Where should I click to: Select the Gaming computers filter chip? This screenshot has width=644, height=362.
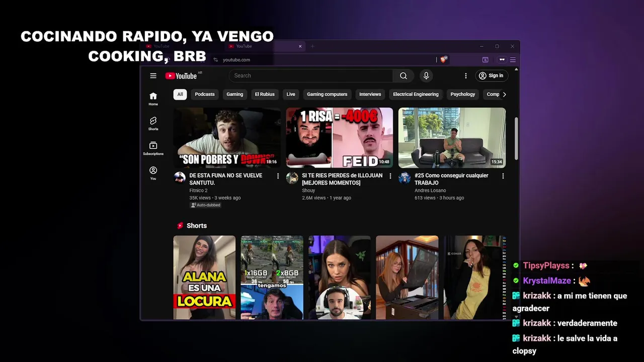(327, 95)
